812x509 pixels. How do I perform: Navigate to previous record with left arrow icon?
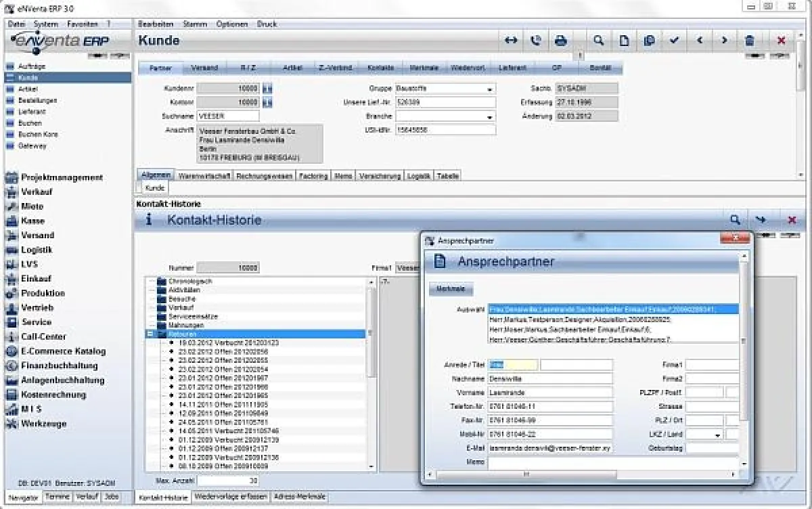coord(700,41)
